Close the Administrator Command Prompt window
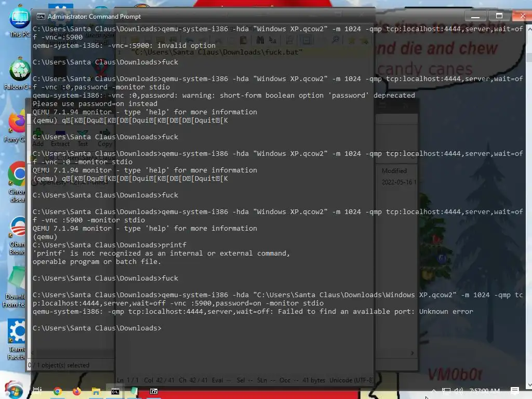The width and height of the screenshot is (532, 399). click(522, 16)
